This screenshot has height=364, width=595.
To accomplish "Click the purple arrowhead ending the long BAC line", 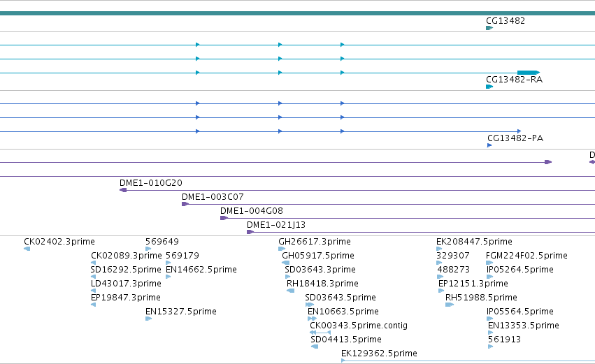I will [548, 162].
